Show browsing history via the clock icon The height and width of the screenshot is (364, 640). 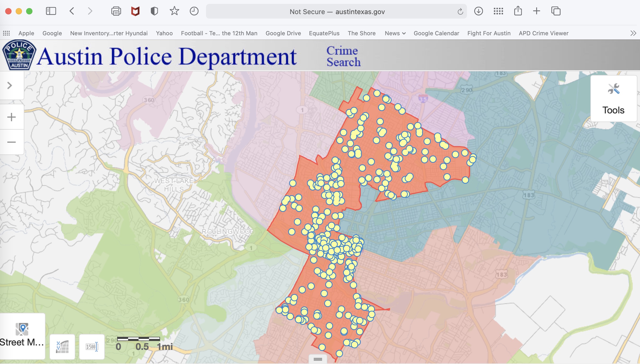[194, 11]
